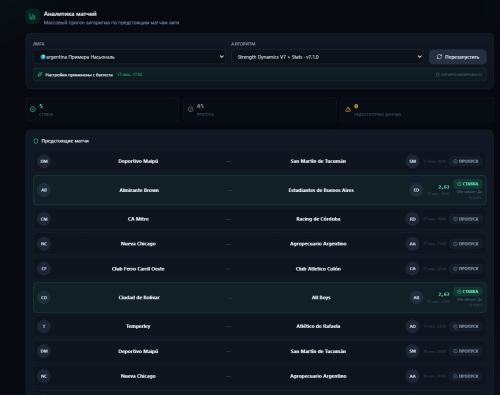
Task: Click the RD avatar for Racing de Córdoba
Action: pyautogui.click(x=413, y=219)
